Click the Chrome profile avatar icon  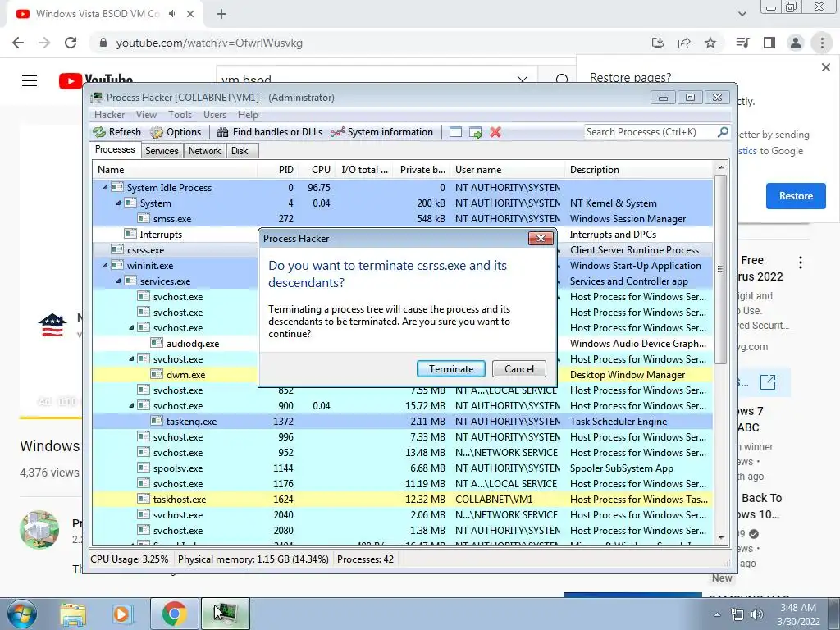click(x=796, y=43)
